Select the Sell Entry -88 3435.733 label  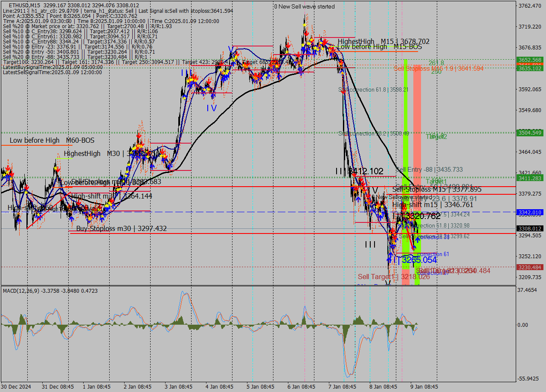pyautogui.click(x=429, y=170)
